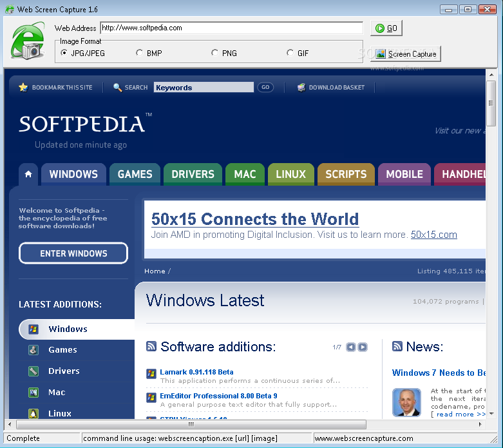This screenshot has height=448, width=503.
Task: Select Windows in Latest Additions list
Action: 77,329
